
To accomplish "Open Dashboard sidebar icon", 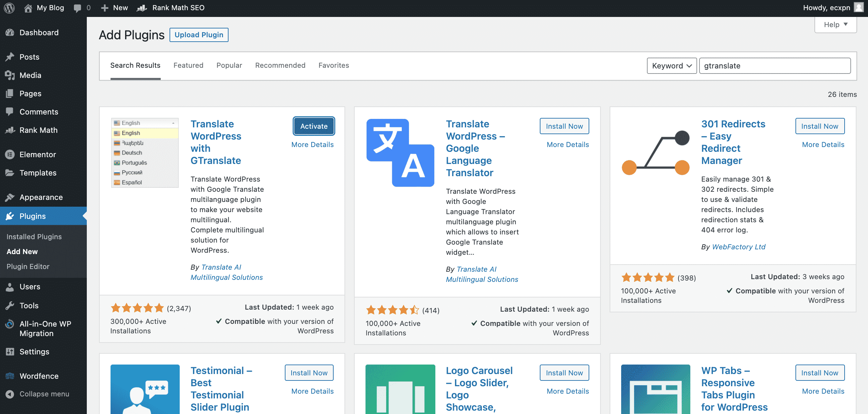I will (10, 33).
